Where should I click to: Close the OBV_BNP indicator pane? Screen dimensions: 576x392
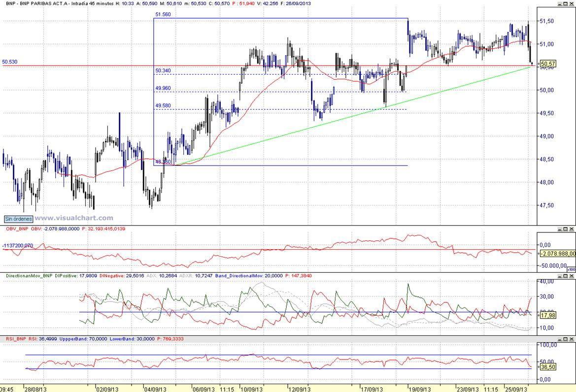point(571,229)
